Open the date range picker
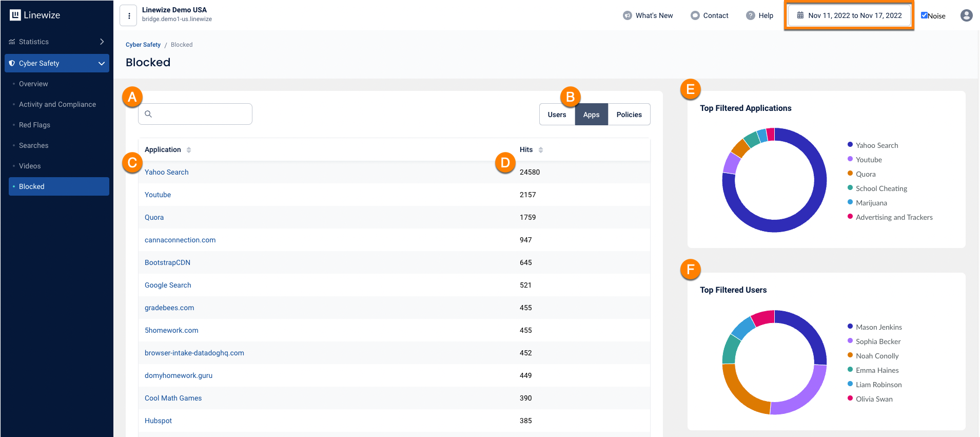This screenshot has width=980, height=437. [849, 15]
